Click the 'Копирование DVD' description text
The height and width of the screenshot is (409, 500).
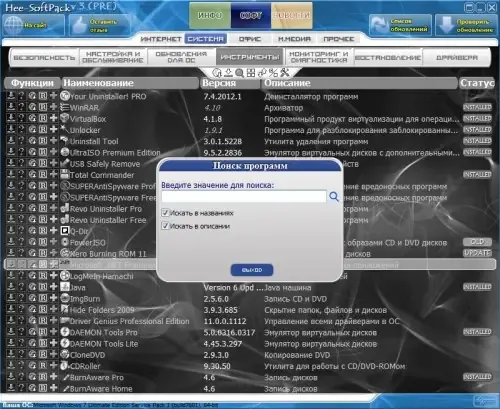pyautogui.click(x=297, y=355)
